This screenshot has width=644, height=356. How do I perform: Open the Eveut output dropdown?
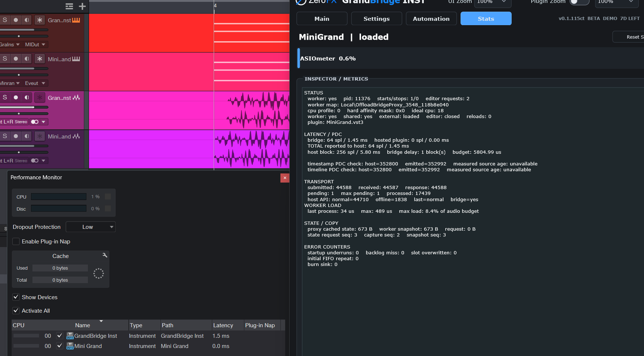click(35, 83)
